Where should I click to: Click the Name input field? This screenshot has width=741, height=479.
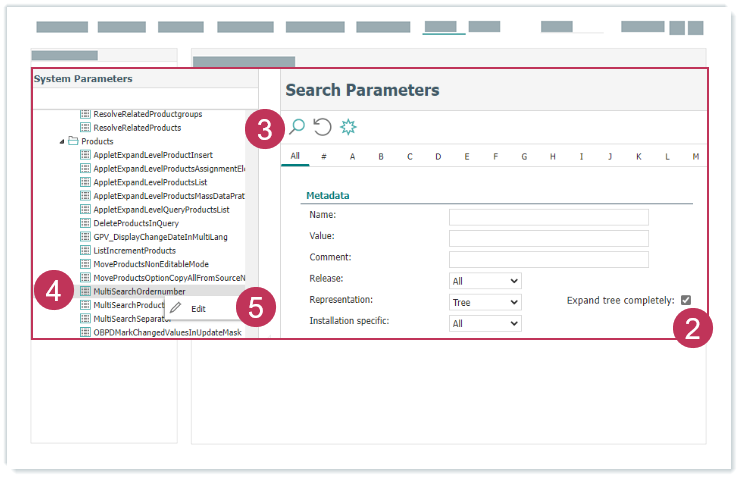[x=548, y=217]
